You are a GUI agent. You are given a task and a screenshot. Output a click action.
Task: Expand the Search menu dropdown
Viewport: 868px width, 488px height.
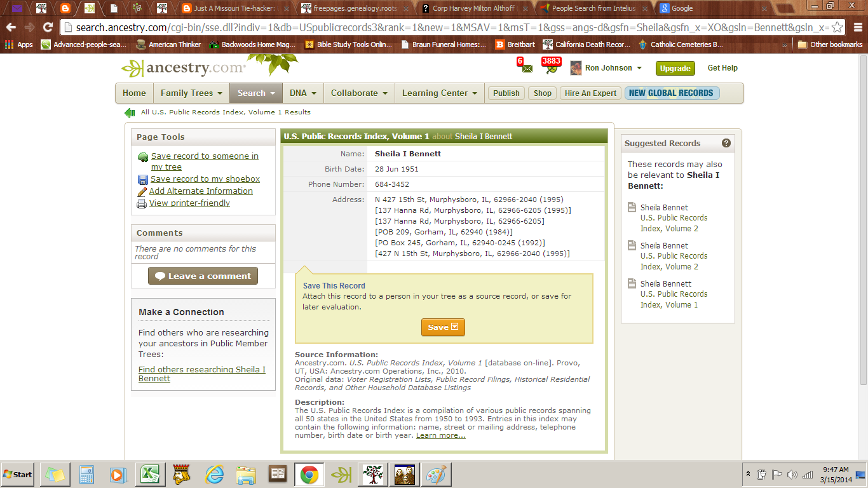(256, 93)
